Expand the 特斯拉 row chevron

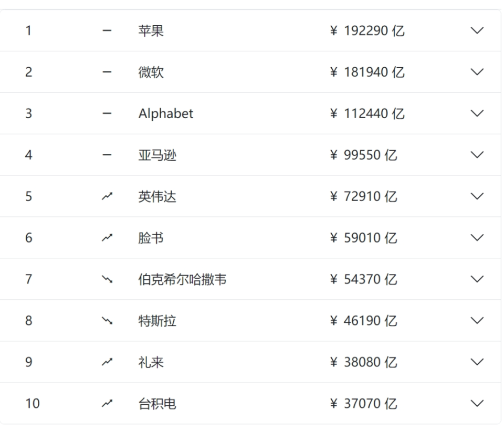coord(477,321)
